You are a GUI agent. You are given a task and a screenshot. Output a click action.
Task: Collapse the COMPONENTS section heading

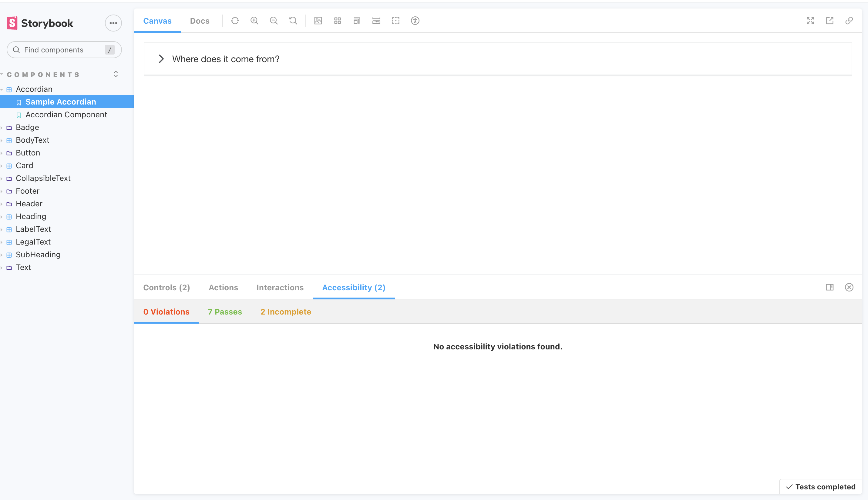(x=43, y=75)
